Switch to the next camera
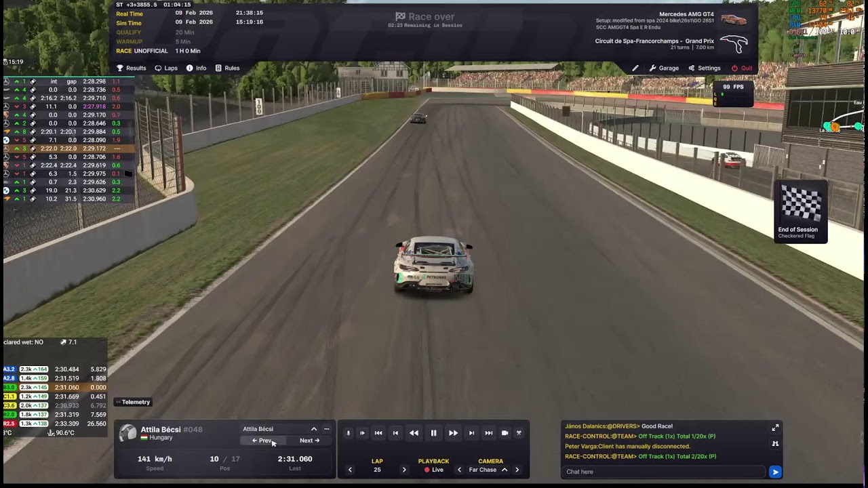Screen dimensions: 868x488 pyautogui.click(x=517, y=470)
